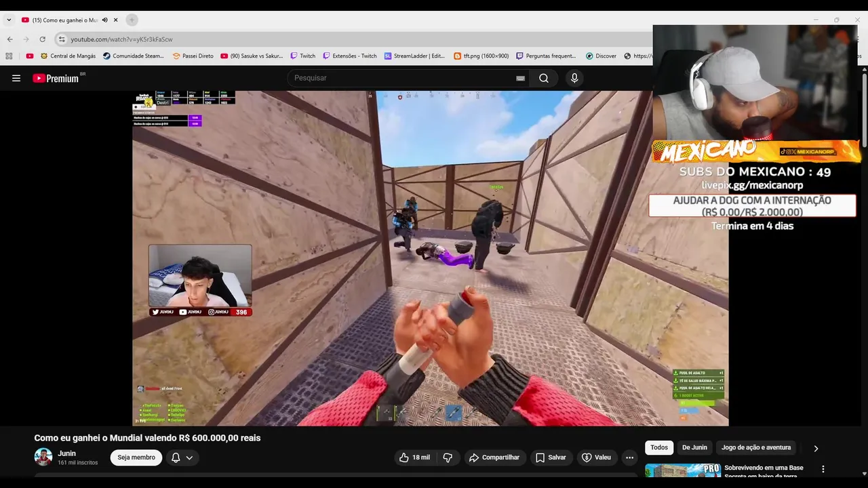Click the video title text
Viewport: 868px width, 488px height.
point(147,438)
